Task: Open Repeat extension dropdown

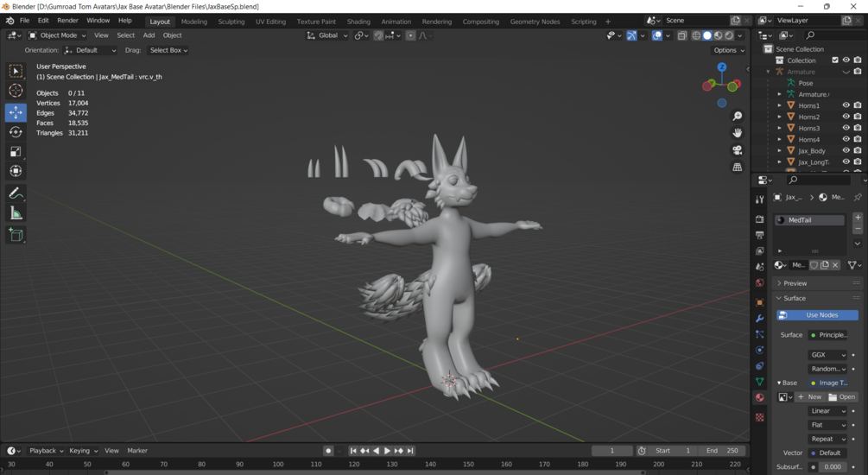Action: (827, 439)
